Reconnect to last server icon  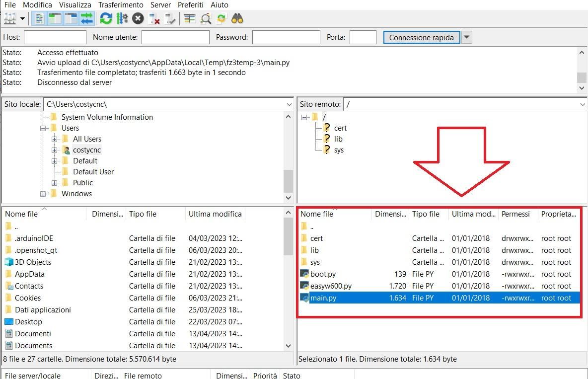[170, 18]
